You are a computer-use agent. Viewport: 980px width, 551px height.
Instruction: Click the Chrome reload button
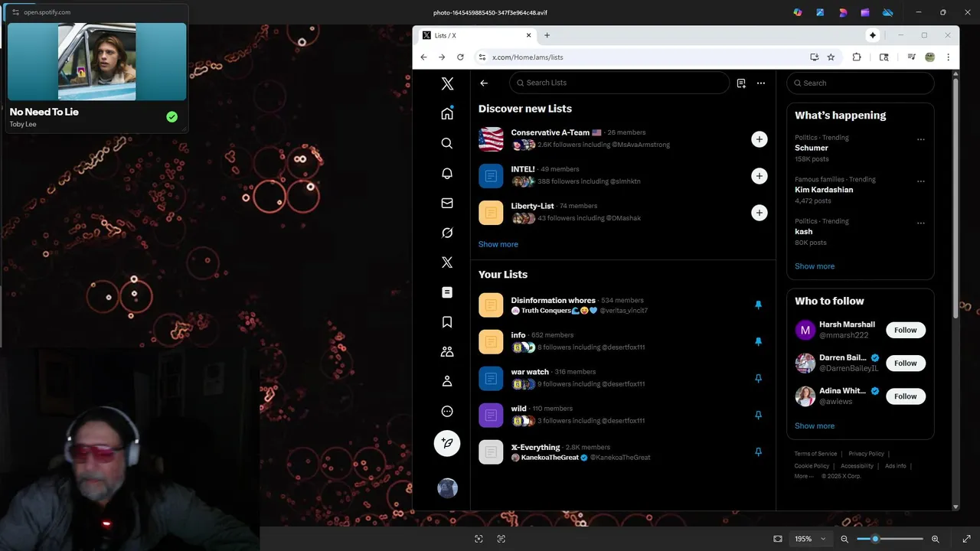click(460, 57)
